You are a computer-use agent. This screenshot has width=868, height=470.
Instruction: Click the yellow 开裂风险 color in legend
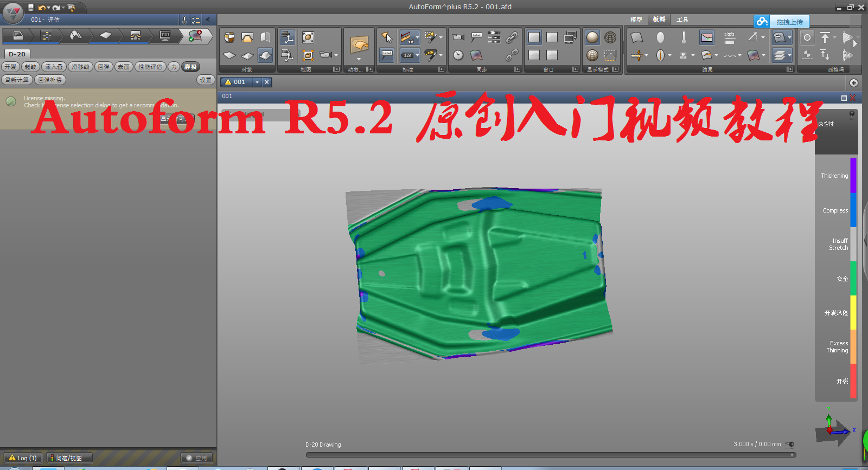pyautogui.click(x=853, y=313)
